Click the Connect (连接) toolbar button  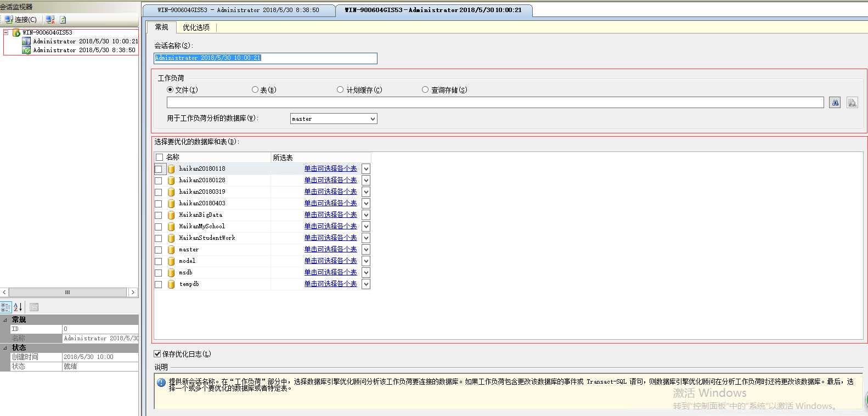pos(20,20)
